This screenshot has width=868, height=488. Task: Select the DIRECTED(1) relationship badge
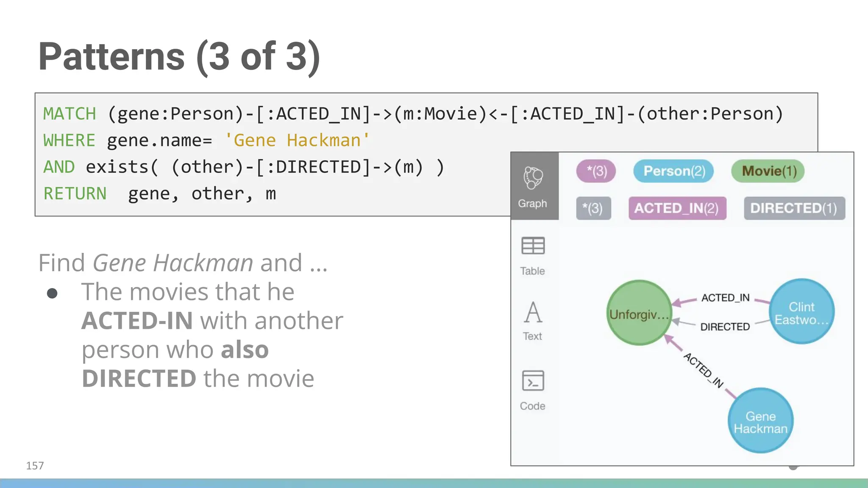794,208
